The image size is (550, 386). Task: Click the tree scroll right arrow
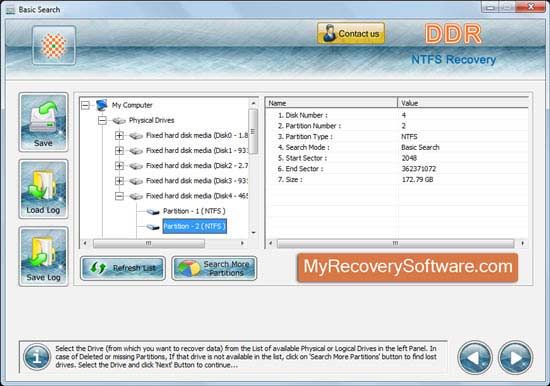[242, 243]
